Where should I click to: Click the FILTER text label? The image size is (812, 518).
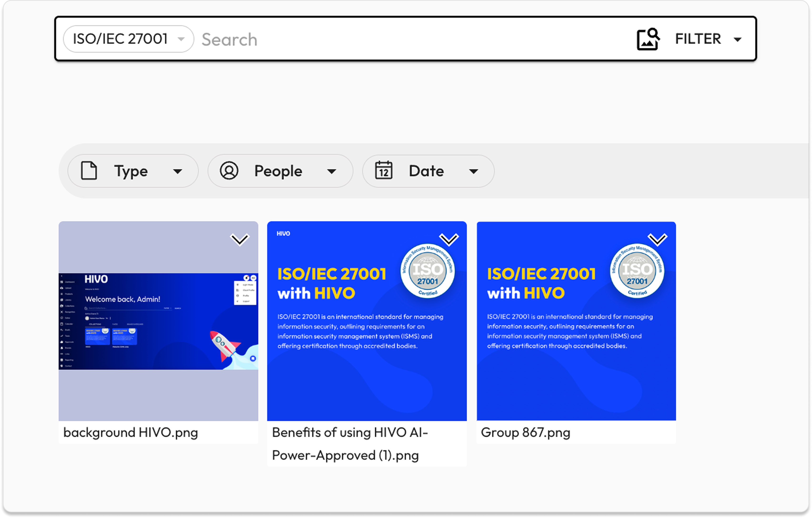[x=698, y=39]
